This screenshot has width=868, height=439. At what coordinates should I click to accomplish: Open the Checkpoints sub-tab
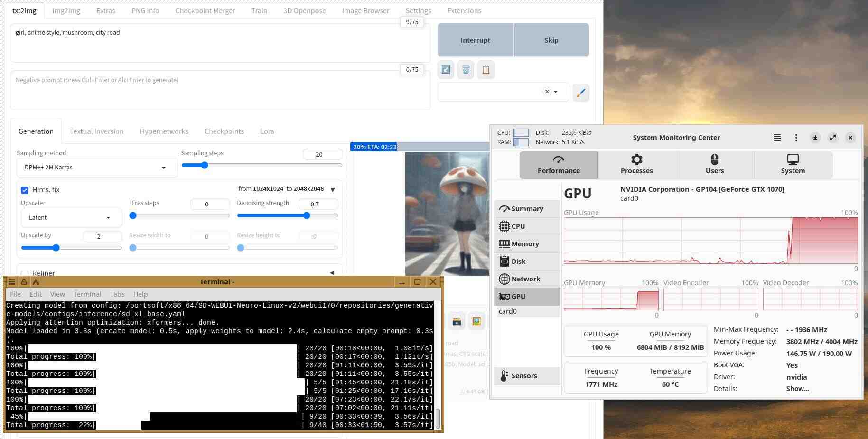tap(224, 131)
